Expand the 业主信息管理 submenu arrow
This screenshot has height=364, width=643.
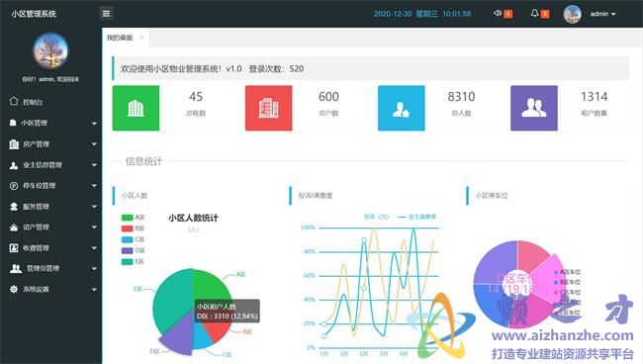[x=94, y=165]
